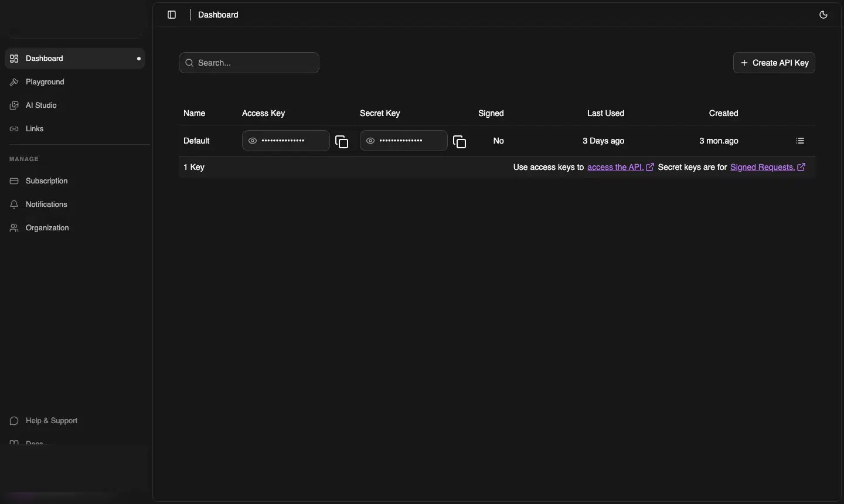Click the Last Used column header
The width and height of the screenshot is (844, 504).
coord(606,113)
